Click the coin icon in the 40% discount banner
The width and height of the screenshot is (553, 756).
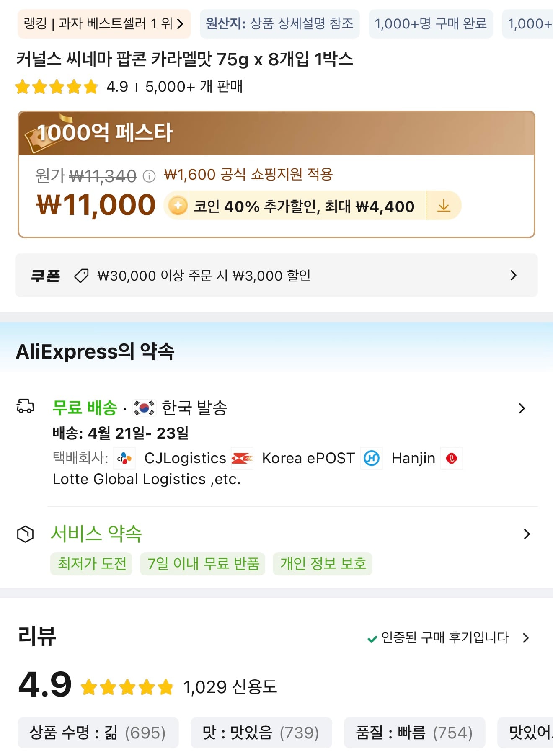177,206
